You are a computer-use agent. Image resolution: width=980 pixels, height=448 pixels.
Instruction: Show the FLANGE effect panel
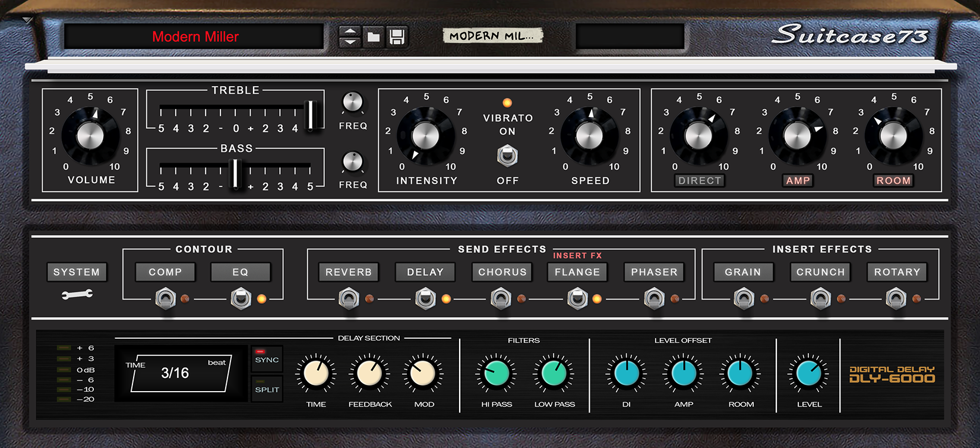(577, 272)
